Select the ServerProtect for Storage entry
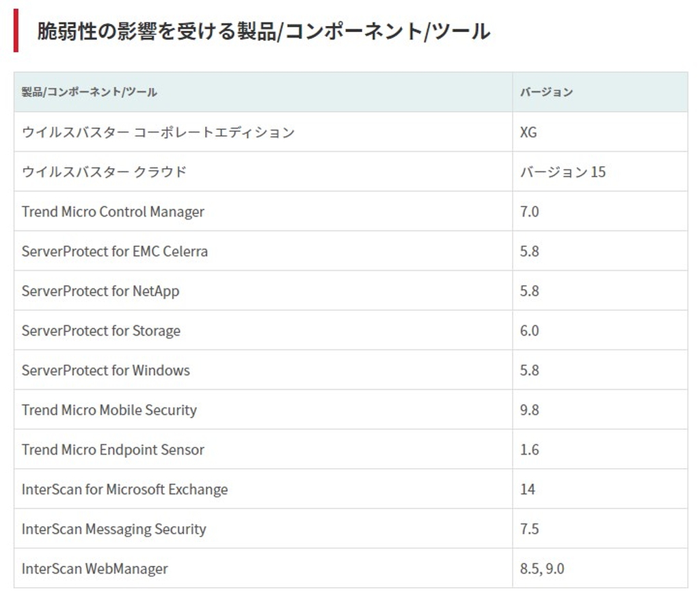Viewport: 700px width, 596px height. point(101,330)
